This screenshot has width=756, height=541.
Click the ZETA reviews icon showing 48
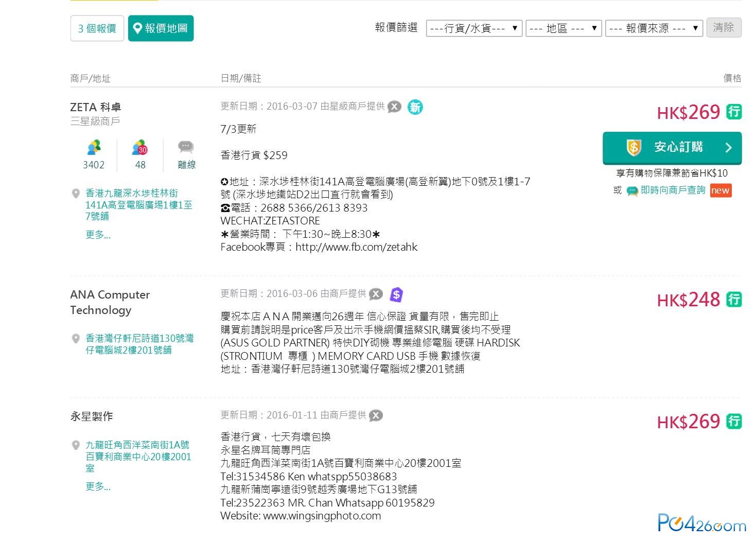(139, 148)
